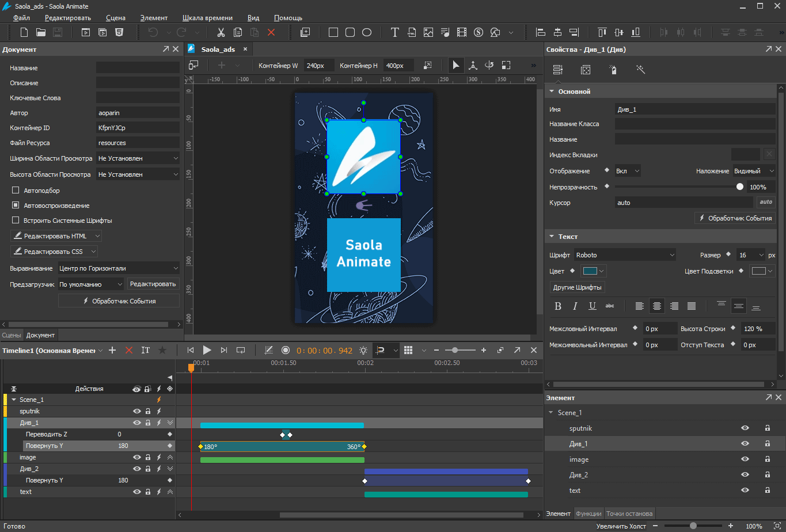This screenshot has height=532, width=786.
Task: Insert video with the film strip icon
Action: [x=461, y=32]
